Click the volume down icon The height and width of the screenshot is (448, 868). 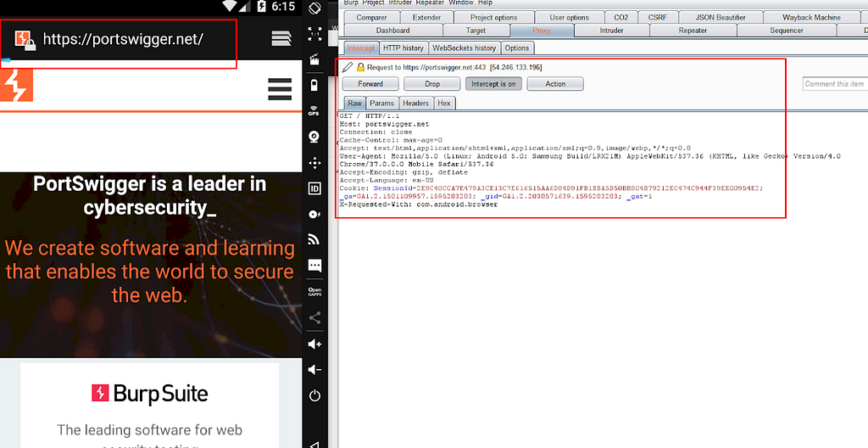coord(314,369)
